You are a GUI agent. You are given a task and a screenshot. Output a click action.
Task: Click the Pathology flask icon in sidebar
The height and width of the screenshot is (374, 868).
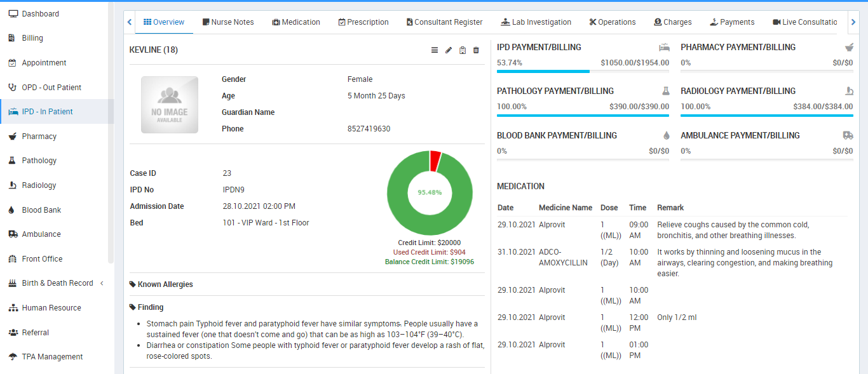point(13,161)
